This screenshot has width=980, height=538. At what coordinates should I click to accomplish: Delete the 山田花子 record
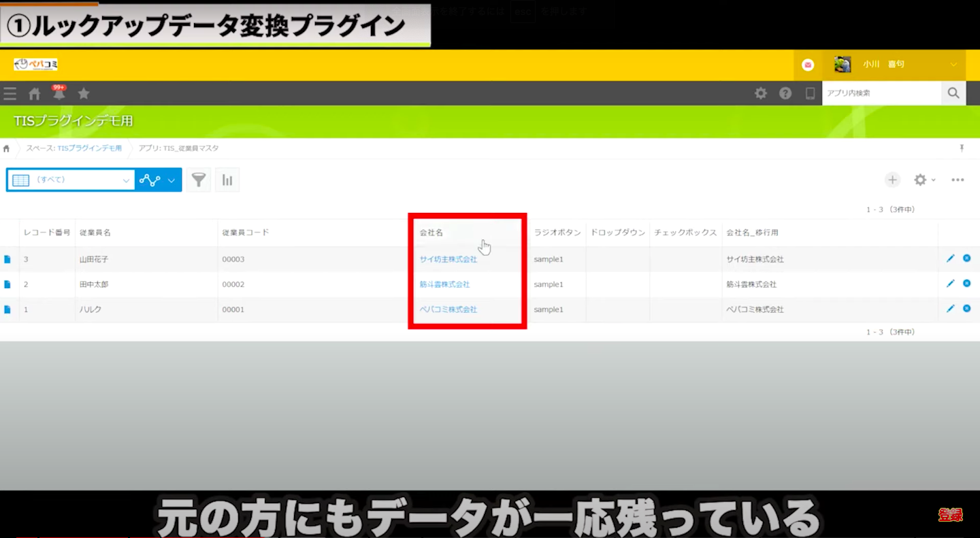966,258
